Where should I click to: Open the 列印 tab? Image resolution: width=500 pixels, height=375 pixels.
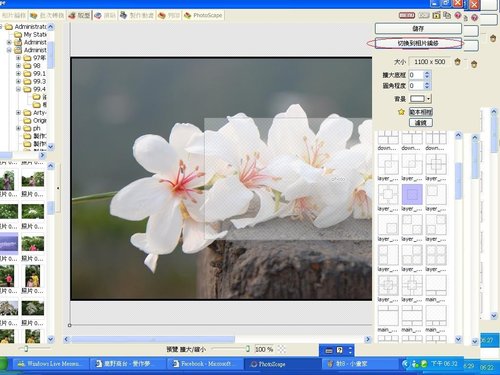[x=169, y=15]
